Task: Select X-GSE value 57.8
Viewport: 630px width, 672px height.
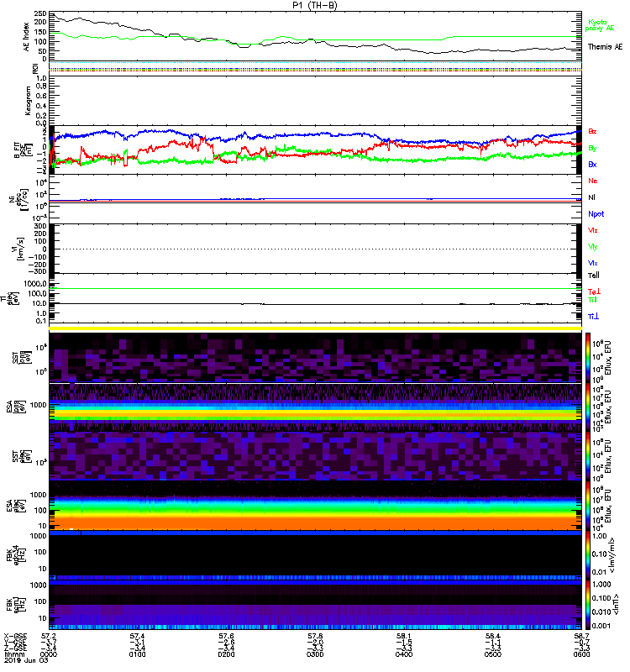Action: tap(315, 636)
